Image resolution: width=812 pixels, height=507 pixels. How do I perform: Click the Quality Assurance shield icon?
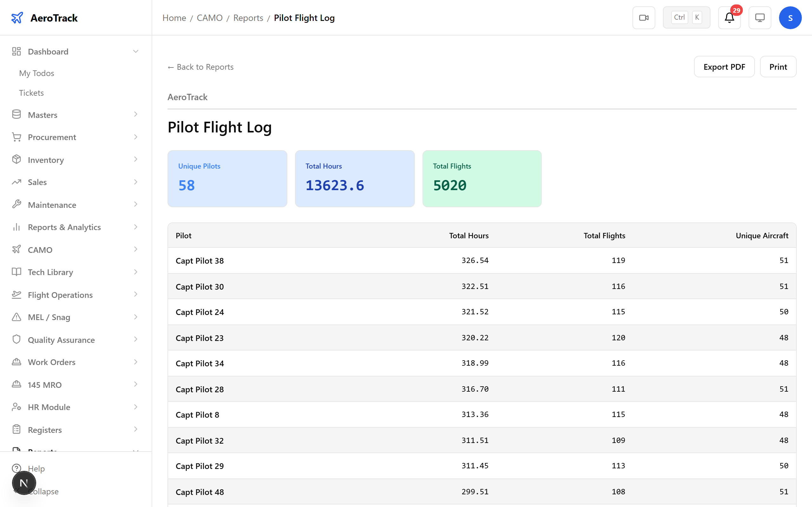[16, 339]
